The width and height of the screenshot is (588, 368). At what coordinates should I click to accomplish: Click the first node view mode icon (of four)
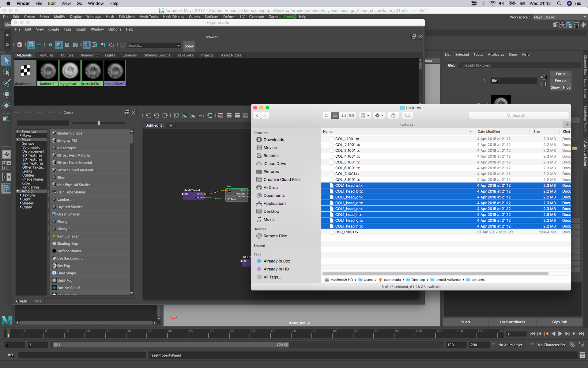point(221,115)
